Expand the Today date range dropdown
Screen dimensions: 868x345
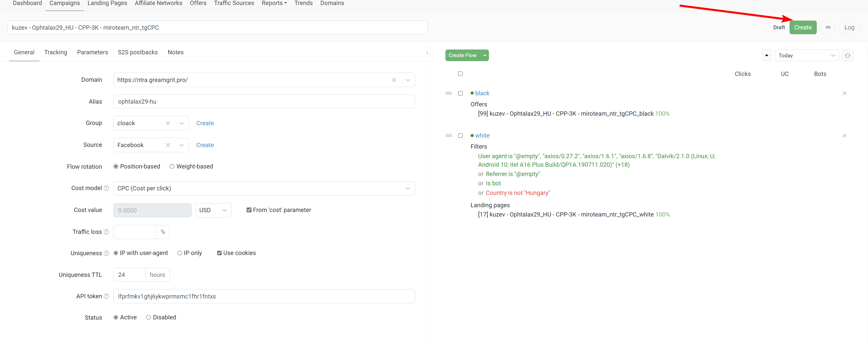(806, 56)
